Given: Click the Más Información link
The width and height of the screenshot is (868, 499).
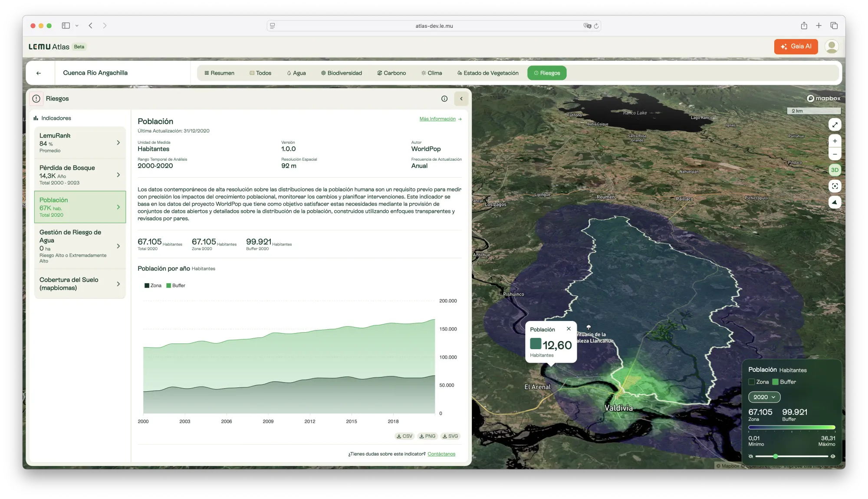Looking at the screenshot, I should 437,119.
